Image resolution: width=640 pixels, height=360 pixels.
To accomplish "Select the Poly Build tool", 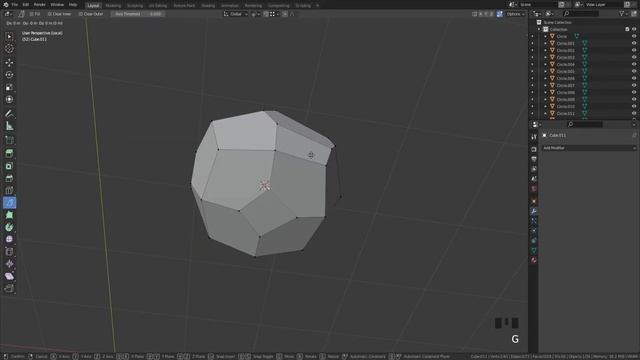I will 9,215.
